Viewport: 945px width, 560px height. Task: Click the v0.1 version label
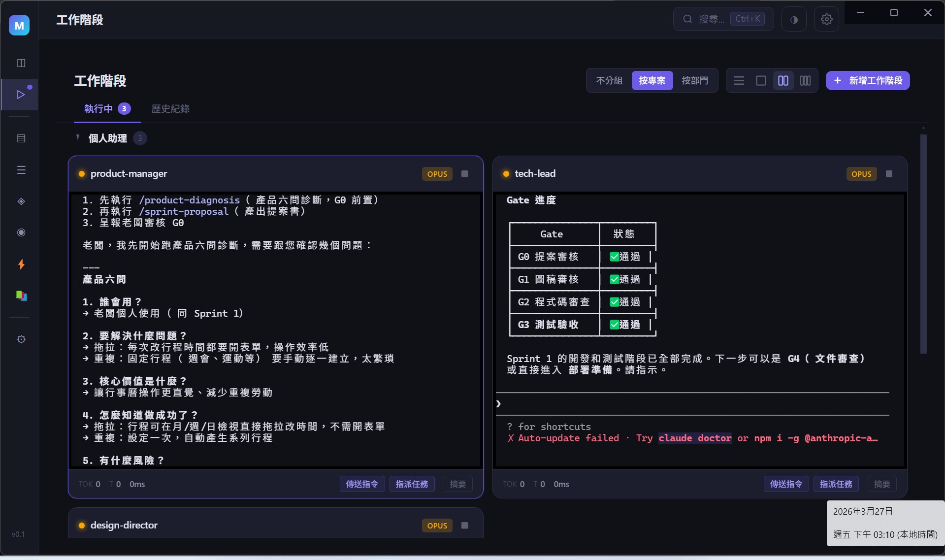[18, 534]
